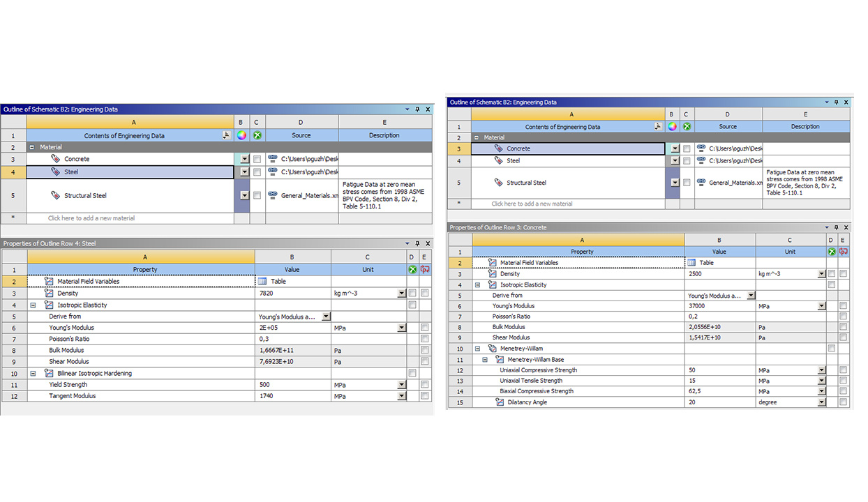Click the General_Materials source link icon in left outline
This screenshot has width=868, height=502.
pos(273,196)
